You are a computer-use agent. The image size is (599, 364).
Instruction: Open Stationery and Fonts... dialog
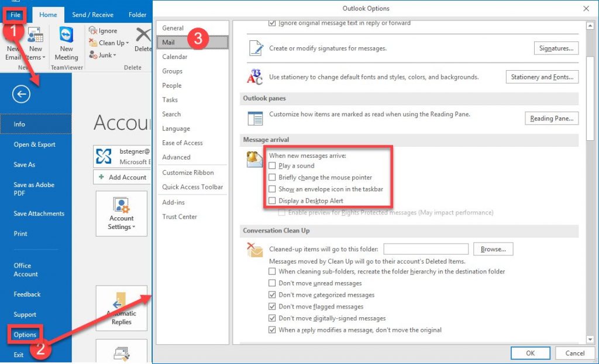pos(542,77)
